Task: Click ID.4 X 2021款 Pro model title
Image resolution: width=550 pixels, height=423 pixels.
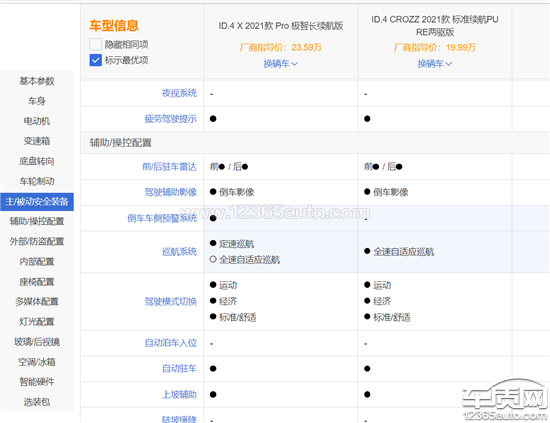Action: point(281,26)
